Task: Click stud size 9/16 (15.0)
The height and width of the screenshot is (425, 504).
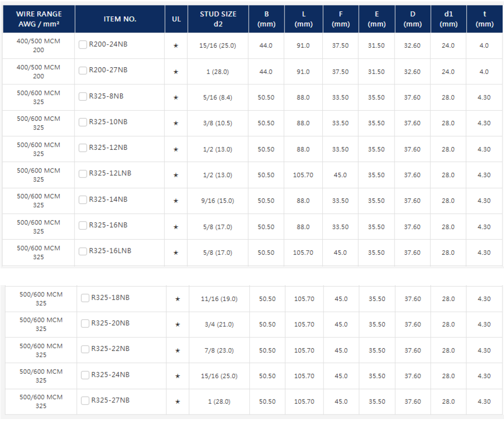Action: pos(218,201)
